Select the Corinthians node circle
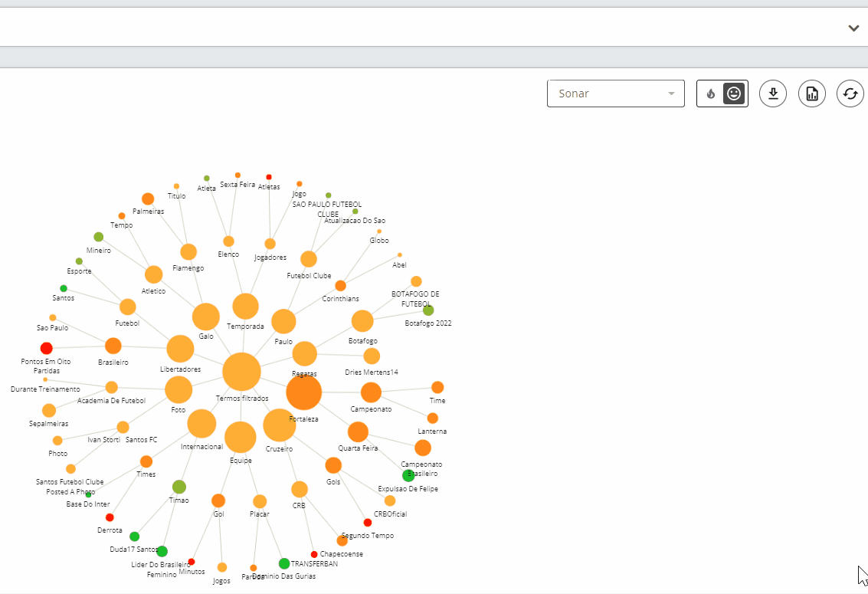 tap(340, 286)
